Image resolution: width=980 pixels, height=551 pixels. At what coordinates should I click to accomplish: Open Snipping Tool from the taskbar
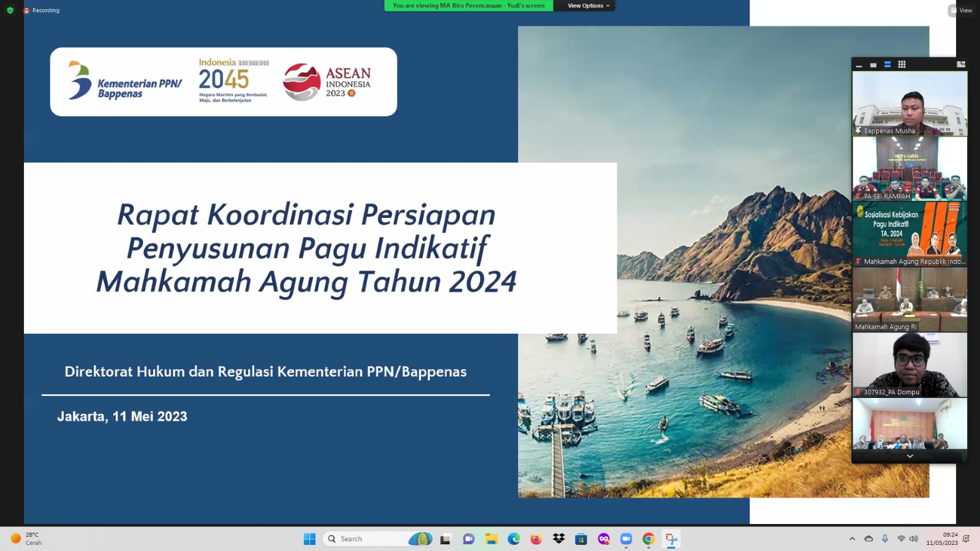pos(671,539)
